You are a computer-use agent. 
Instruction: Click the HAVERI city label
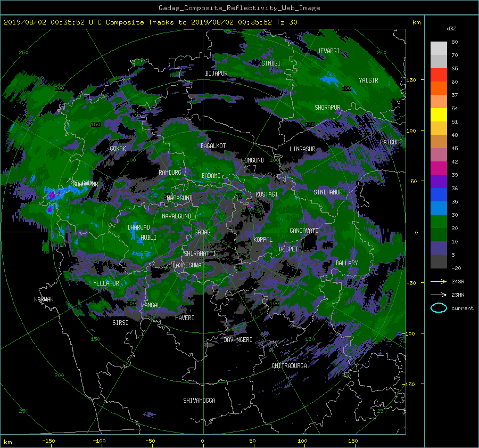pyautogui.click(x=185, y=318)
